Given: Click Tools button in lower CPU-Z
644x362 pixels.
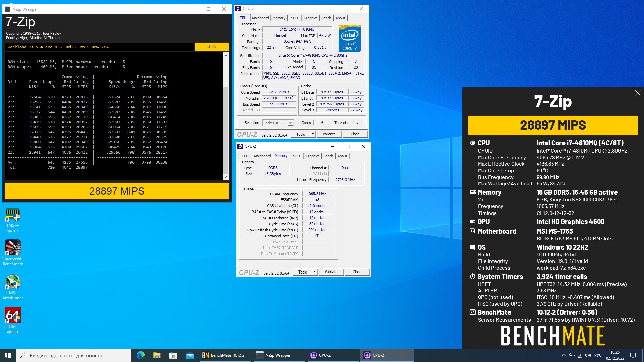Looking at the screenshot, I should pos(303,272).
